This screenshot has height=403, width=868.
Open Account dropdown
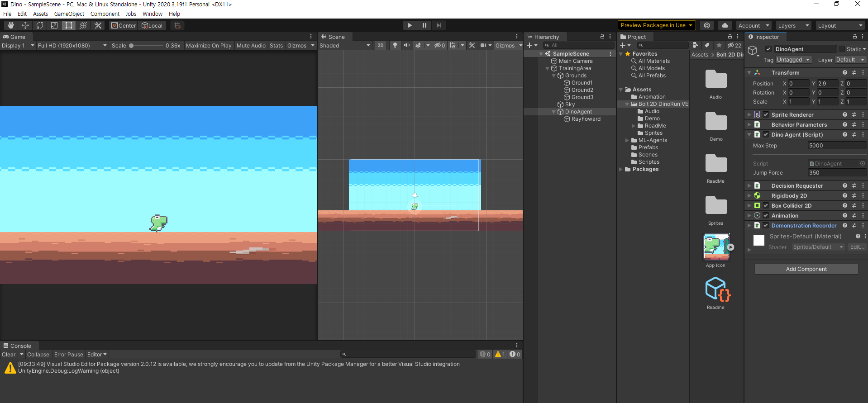pos(754,26)
